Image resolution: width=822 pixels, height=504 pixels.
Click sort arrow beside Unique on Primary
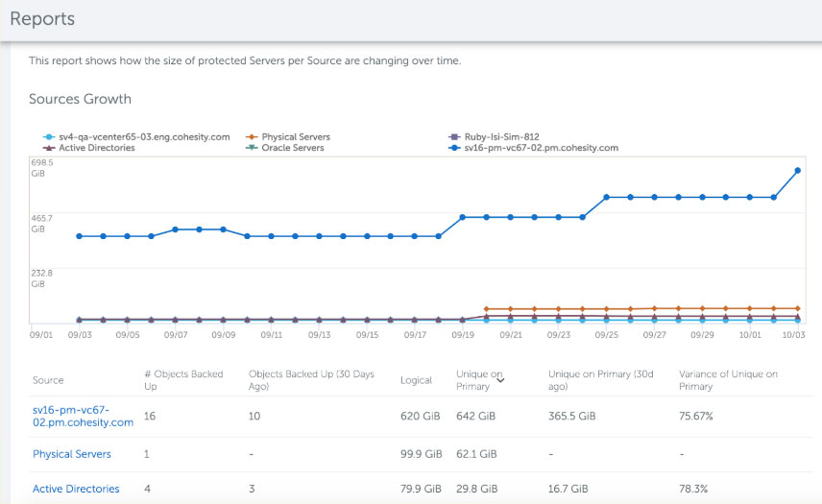(x=500, y=380)
